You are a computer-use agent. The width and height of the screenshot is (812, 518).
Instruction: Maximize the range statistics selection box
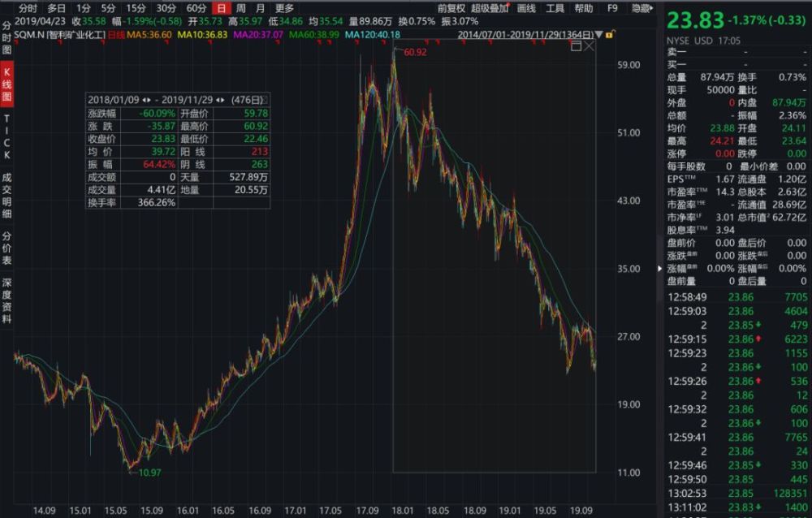[x=576, y=46]
